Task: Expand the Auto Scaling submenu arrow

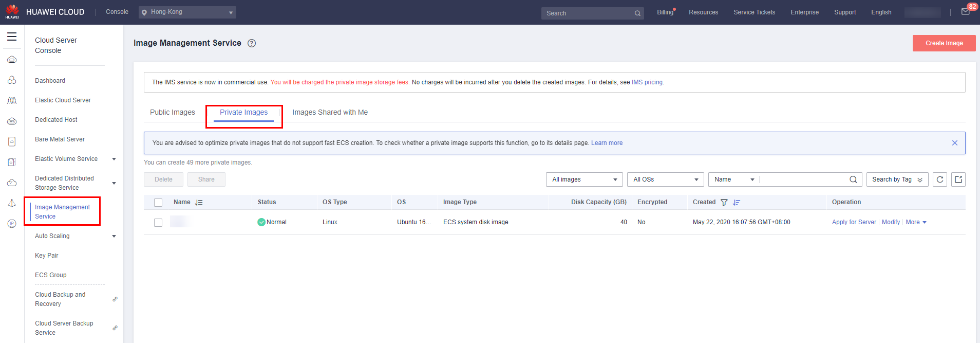Action: (x=114, y=236)
